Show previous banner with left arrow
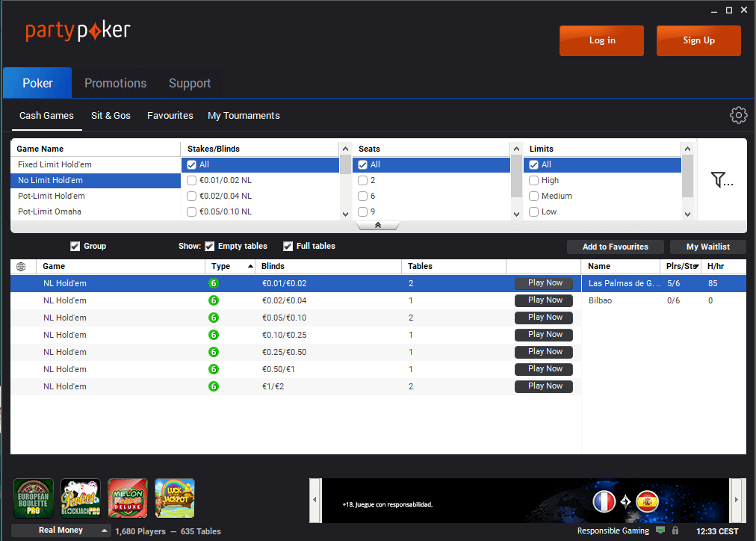756x541 pixels. (x=315, y=500)
